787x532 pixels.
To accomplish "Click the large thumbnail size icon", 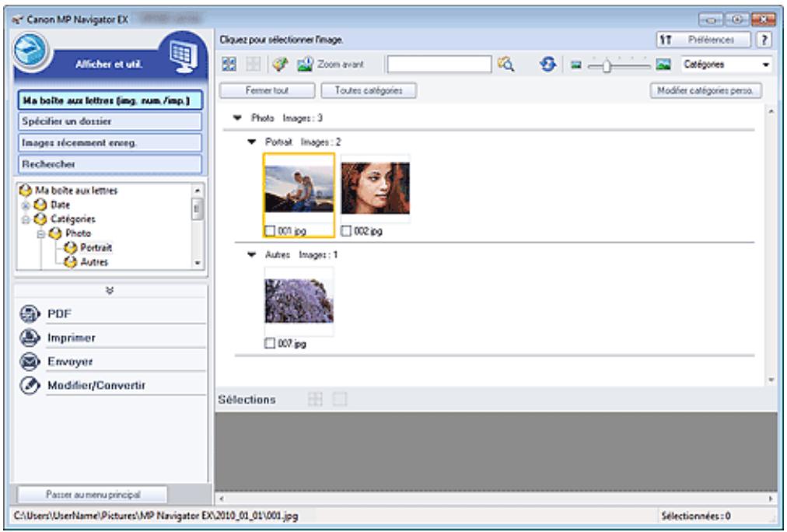I will point(663,65).
